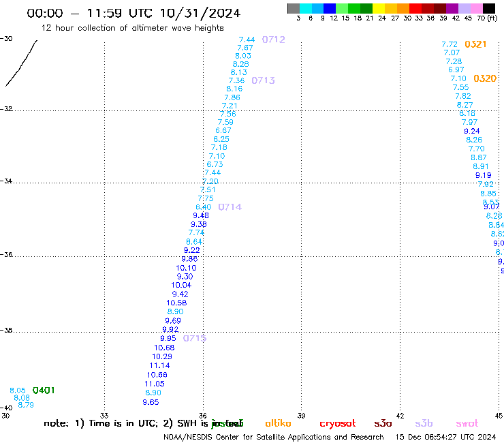Click the 'swot' satellite label
504x443 pixels.
pyautogui.click(x=467, y=423)
